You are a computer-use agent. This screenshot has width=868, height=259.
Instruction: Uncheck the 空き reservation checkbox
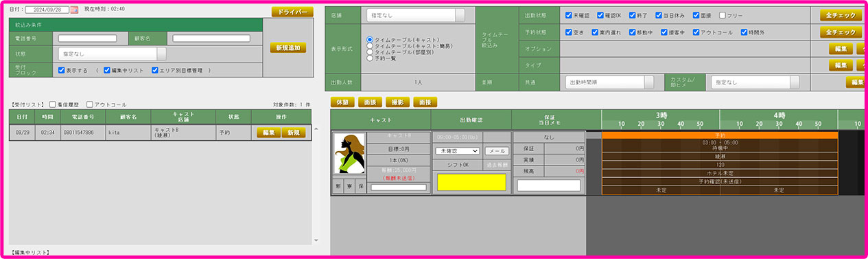(x=568, y=32)
